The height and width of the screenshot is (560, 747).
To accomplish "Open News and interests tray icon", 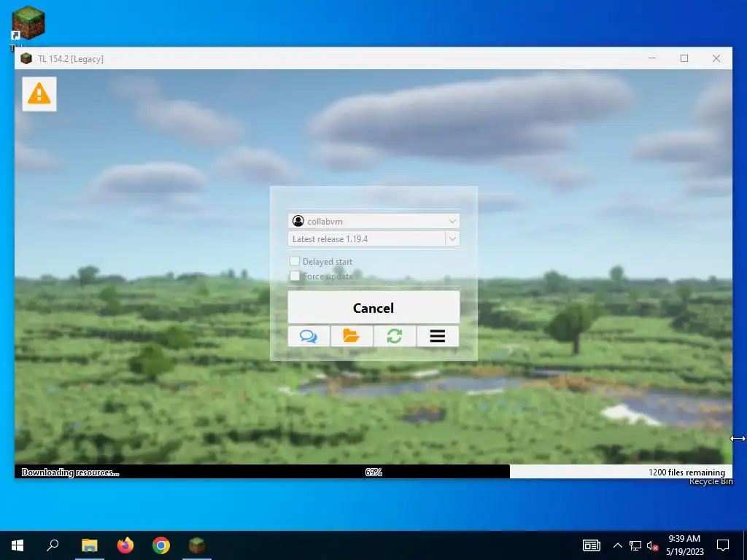I will tap(591, 545).
